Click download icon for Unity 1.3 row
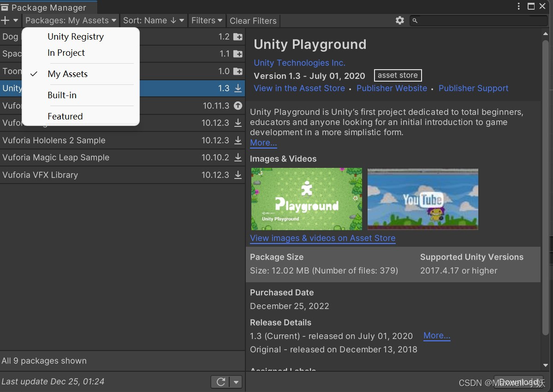This screenshot has width=553, height=392. (x=238, y=88)
